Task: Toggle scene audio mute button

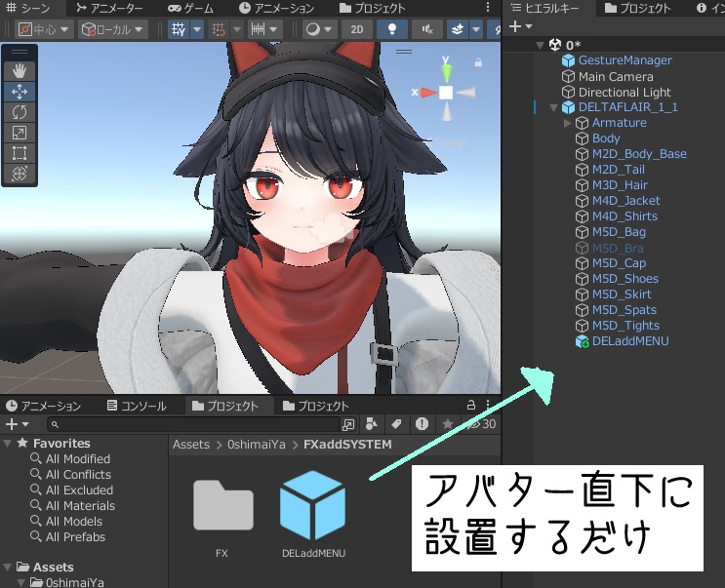Action: tap(426, 29)
